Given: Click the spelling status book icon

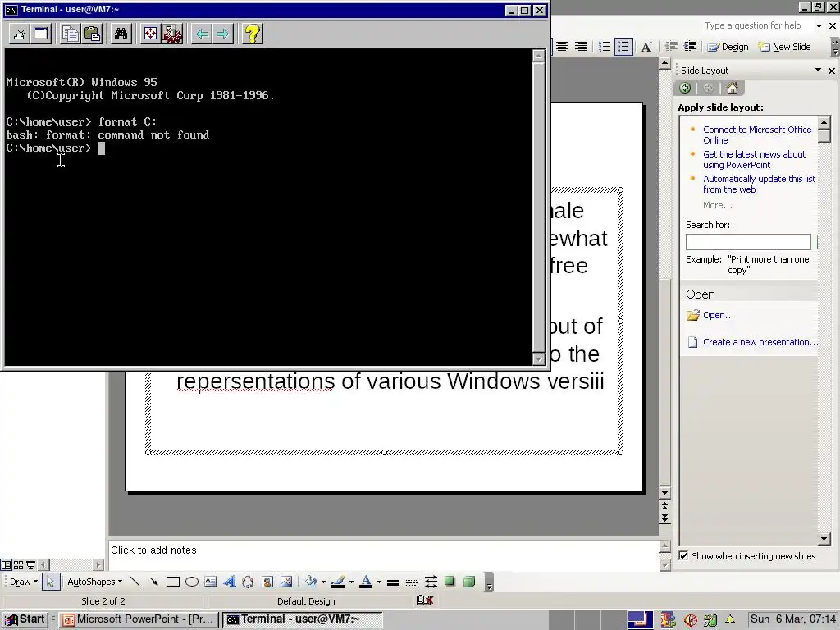Looking at the screenshot, I should click(x=424, y=600).
